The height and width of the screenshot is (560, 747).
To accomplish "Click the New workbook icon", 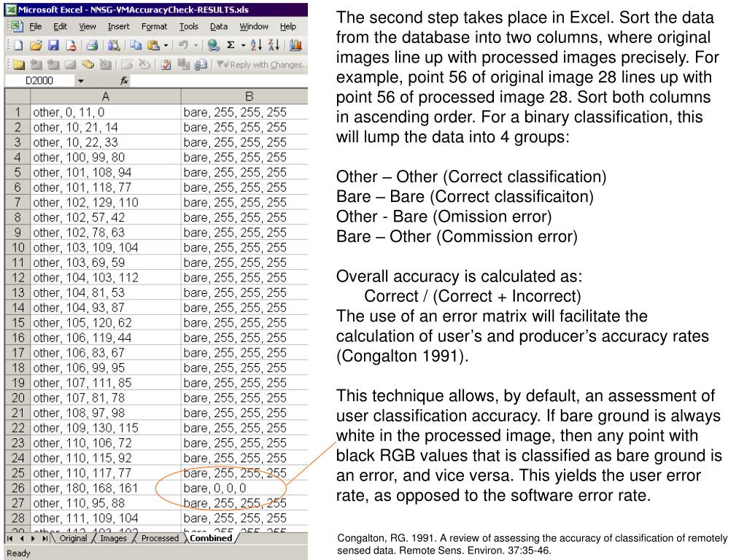I will 18,45.
